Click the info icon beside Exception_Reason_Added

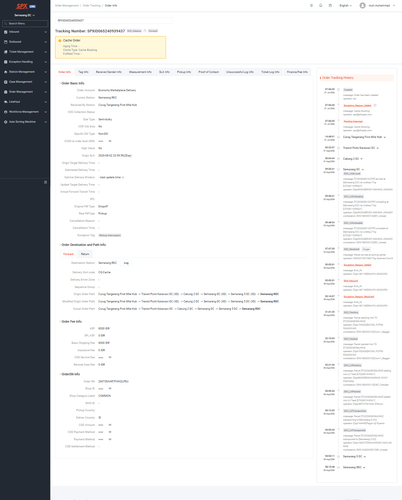pyautogui.click(x=375, y=105)
